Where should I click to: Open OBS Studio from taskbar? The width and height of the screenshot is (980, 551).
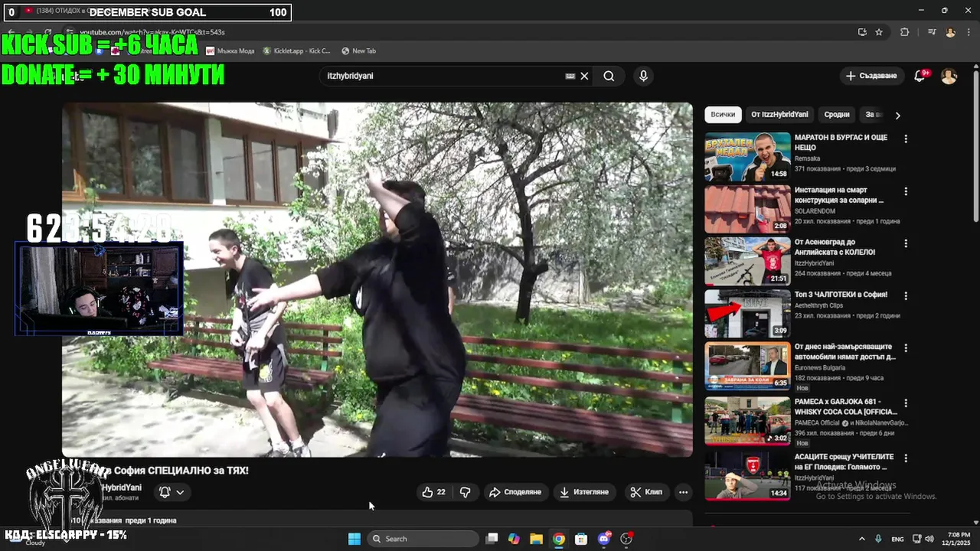click(x=626, y=539)
